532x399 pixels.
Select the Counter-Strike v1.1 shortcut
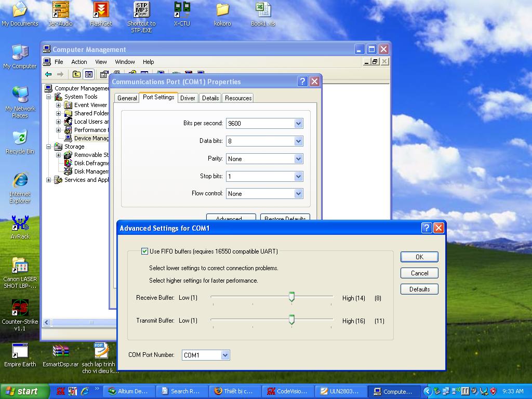20,309
